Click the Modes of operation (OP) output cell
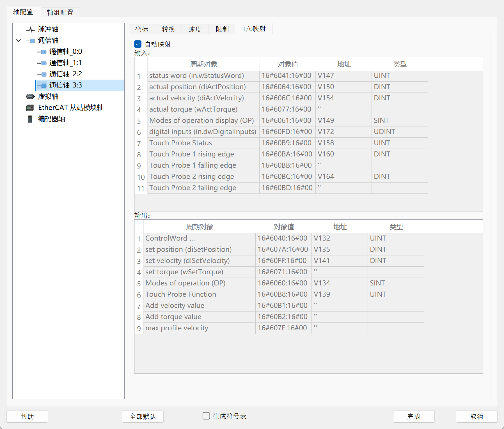 200,283
